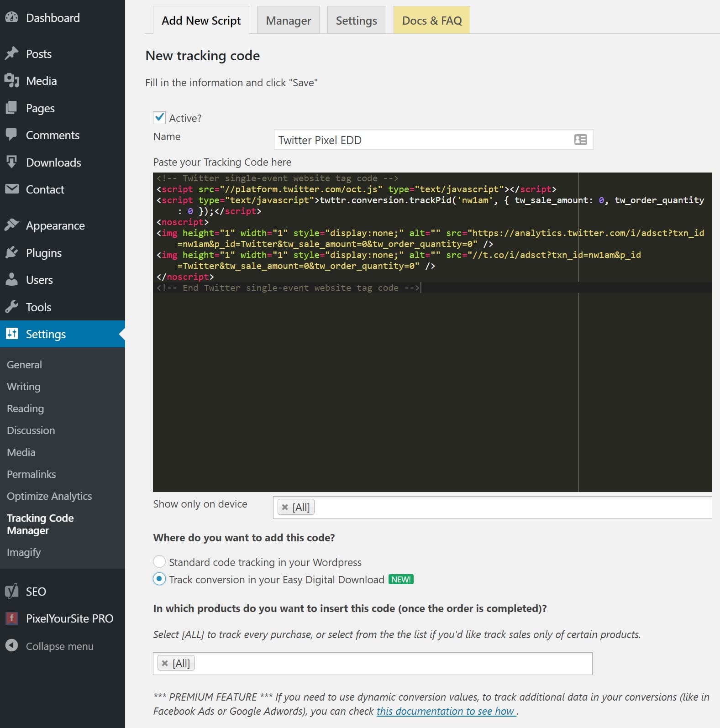Open the products selection box
720x728 pixels.
[x=388, y=664]
